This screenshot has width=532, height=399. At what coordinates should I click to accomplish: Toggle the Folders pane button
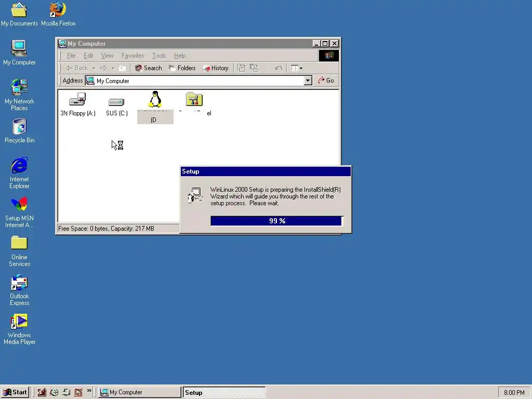click(x=182, y=68)
